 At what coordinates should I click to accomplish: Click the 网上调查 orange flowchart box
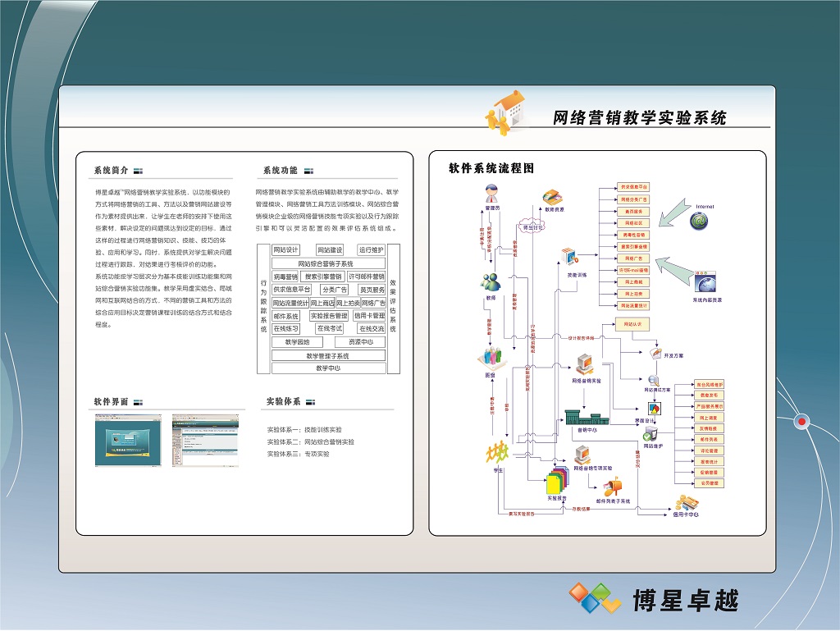(709, 418)
